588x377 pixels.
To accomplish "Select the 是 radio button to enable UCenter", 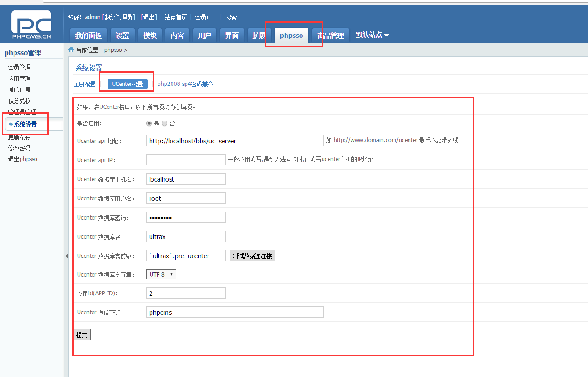I will (x=149, y=123).
